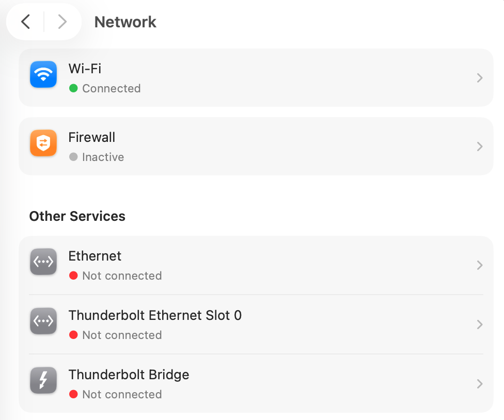504x420 pixels.
Task: Click the Ethernet service name
Action: click(x=95, y=256)
